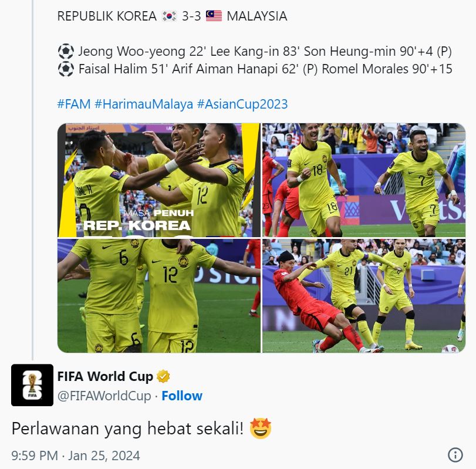Open the tweet info circle icon
Screen dimensions: 476x469
455,455
